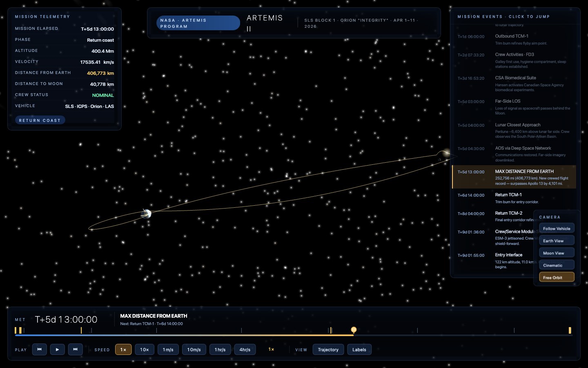Click the final timeline marker at mission end

point(570,330)
